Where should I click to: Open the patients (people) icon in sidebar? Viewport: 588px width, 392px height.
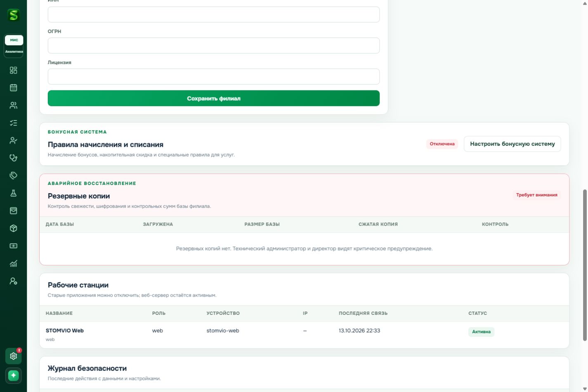(14, 105)
